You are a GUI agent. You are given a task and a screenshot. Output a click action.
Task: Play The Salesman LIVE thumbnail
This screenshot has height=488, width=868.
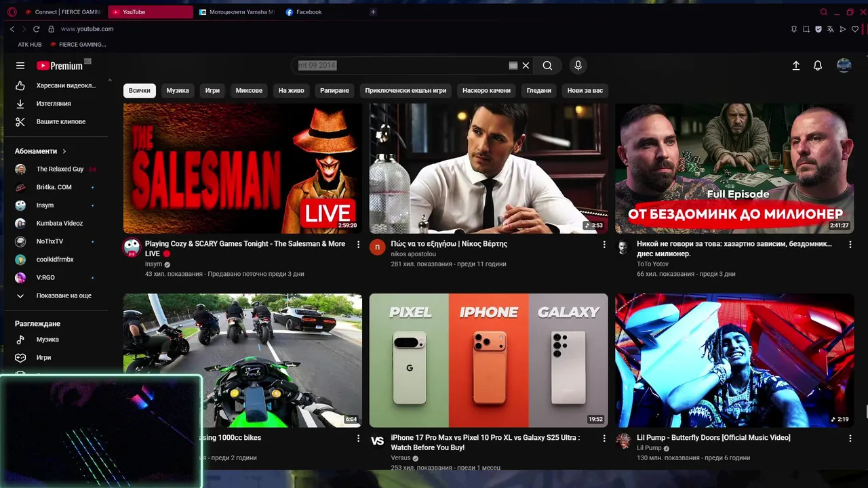(243, 169)
